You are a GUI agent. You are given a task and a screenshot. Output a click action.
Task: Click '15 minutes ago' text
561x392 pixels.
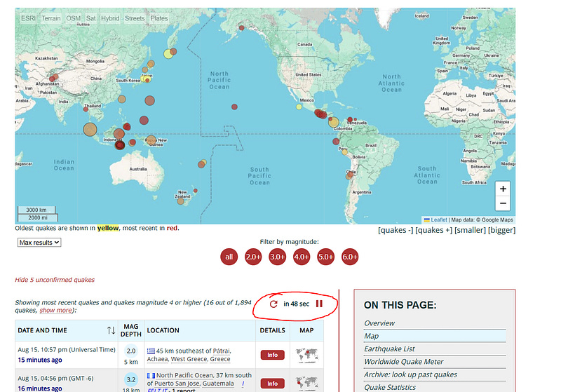click(x=40, y=360)
